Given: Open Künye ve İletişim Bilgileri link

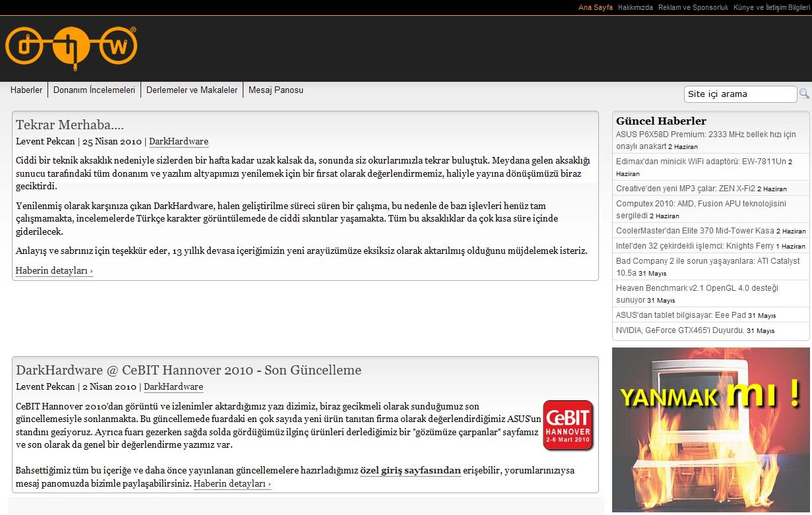Looking at the screenshot, I should tap(771, 8).
